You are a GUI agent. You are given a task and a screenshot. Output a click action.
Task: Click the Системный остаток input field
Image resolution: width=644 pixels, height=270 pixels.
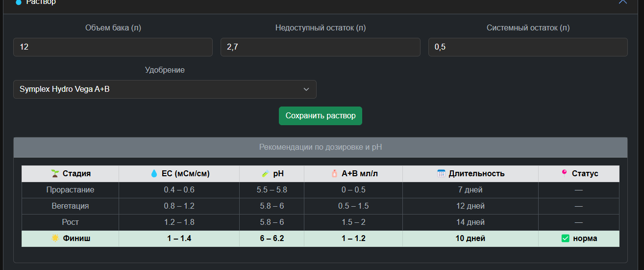click(x=528, y=47)
